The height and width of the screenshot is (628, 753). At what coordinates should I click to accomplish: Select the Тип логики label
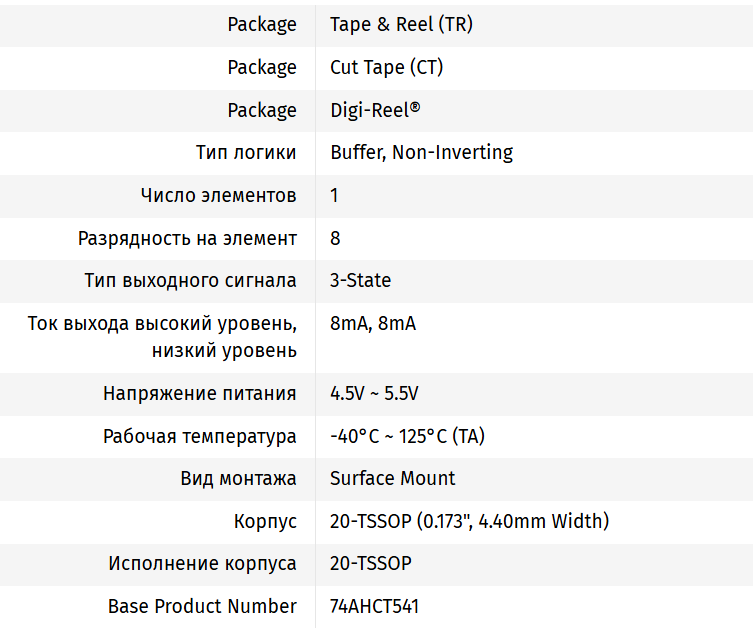point(246,153)
